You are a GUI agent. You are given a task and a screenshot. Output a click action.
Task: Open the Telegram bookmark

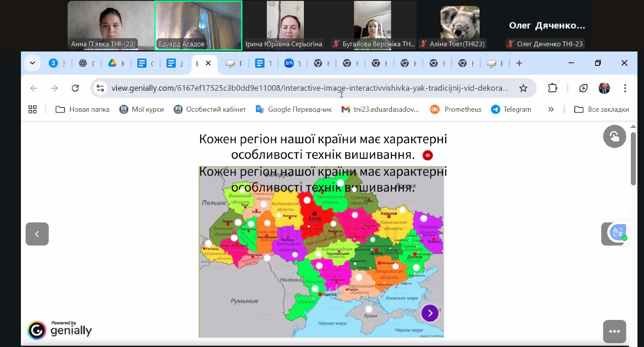click(511, 110)
